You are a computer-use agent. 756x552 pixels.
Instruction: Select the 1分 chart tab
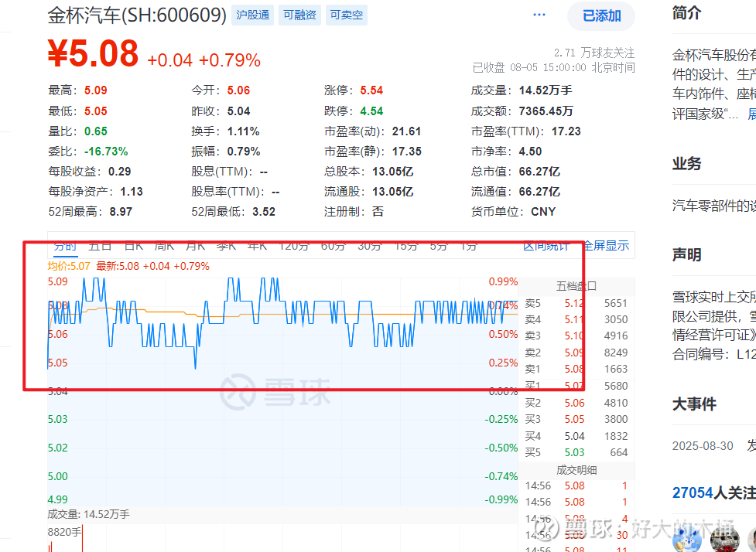pyautogui.click(x=469, y=246)
